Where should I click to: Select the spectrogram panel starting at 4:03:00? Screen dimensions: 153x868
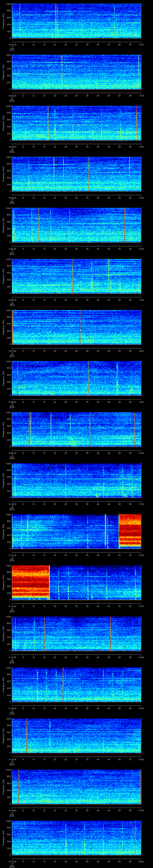[x=76, y=123]
